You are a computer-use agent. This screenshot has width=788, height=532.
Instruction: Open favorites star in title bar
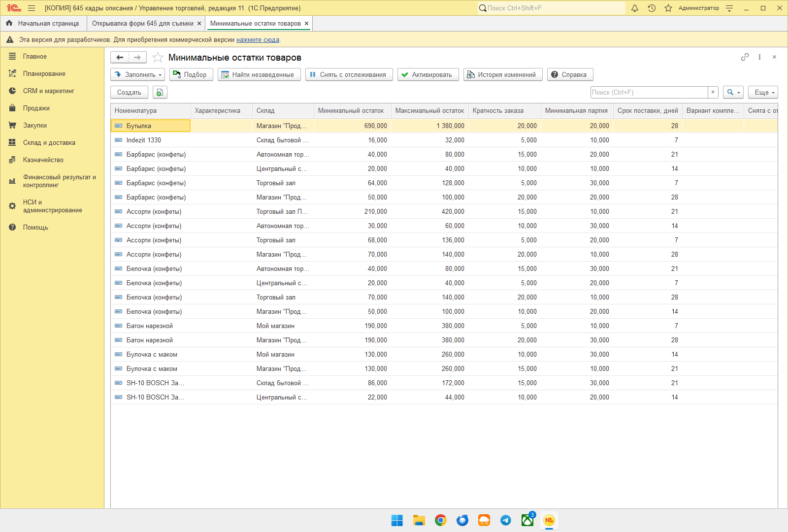click(668, 8)
